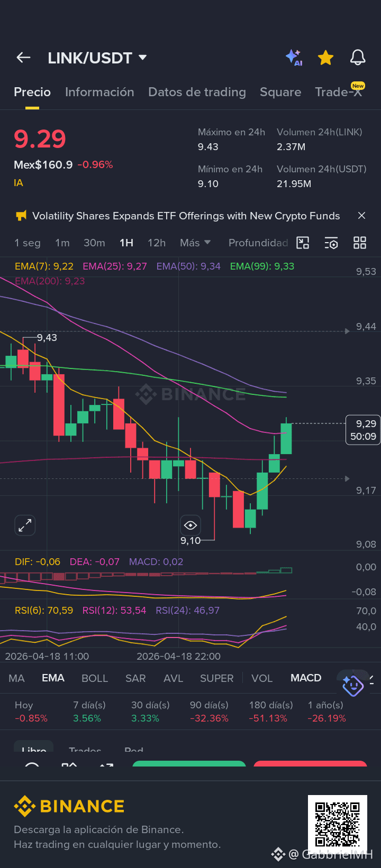Open the AI sparkle assistant icon
381x868 pixels.
(294, 58)
